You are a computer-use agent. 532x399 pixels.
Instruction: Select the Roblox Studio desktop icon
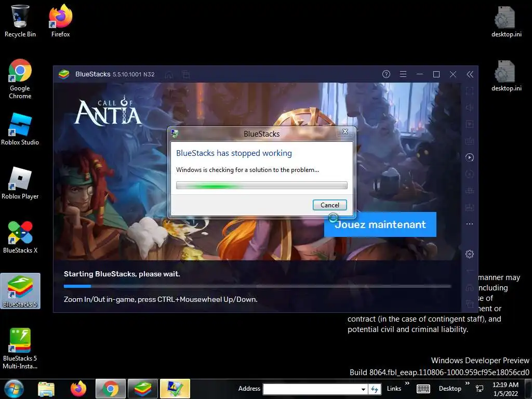(x=20, y=129)
